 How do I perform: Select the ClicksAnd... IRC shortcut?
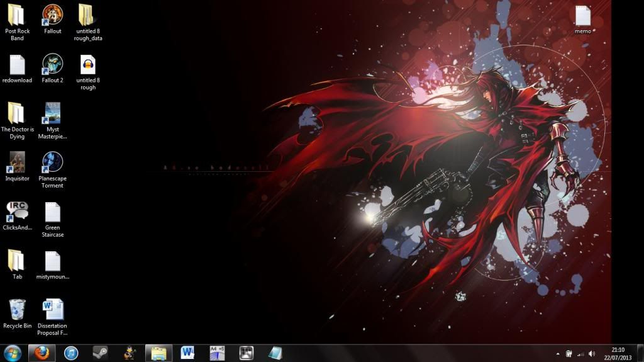pos(17,215)
